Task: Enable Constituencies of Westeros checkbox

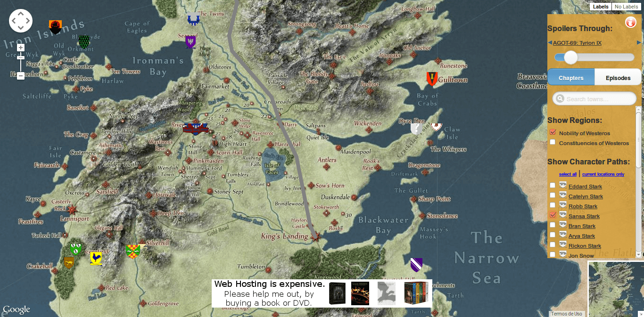Action: click(x=553, y=142)
